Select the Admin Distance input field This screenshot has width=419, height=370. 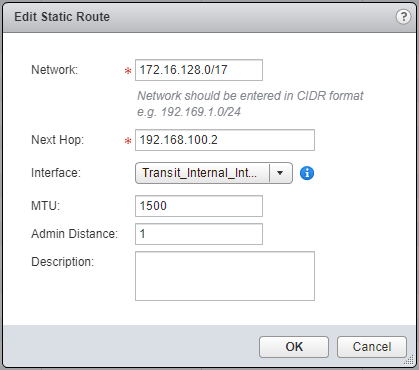tap(199, 234)
